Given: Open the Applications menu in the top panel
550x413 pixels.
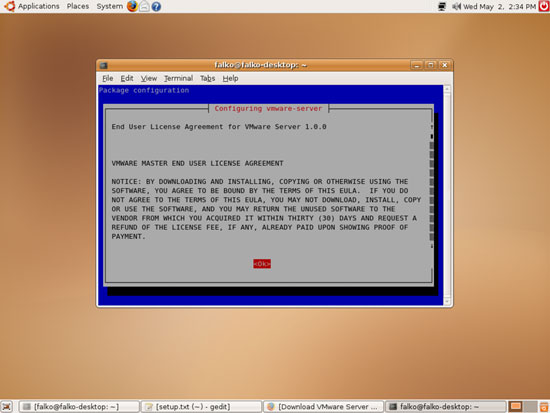Looking at the screenshot, I should pos(39,6).
